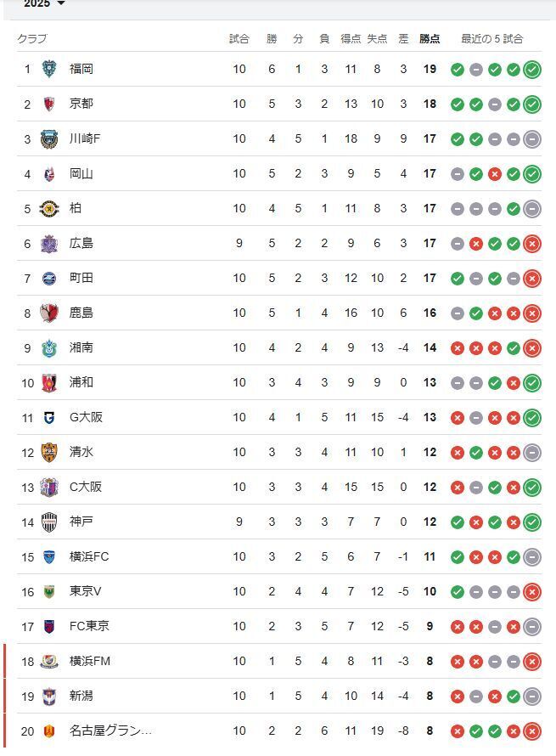Open 福岡's most recent win result

coord(532,70)
